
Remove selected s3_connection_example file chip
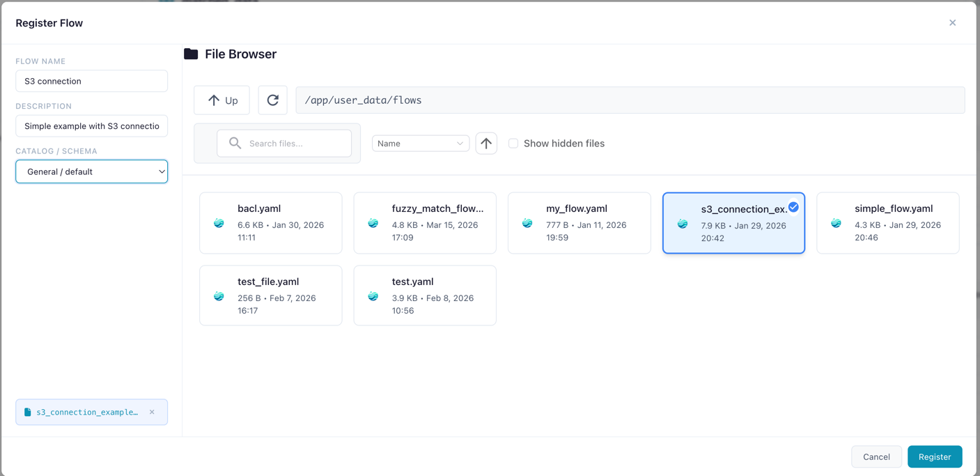[152, 412]
